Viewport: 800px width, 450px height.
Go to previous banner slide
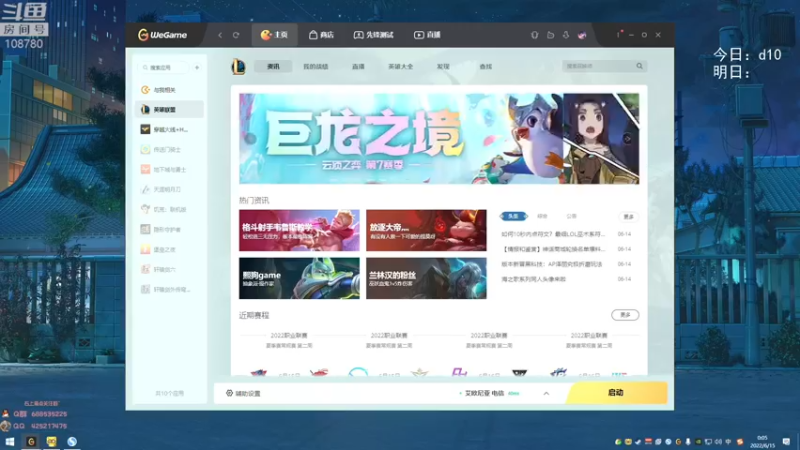[250, 138]
